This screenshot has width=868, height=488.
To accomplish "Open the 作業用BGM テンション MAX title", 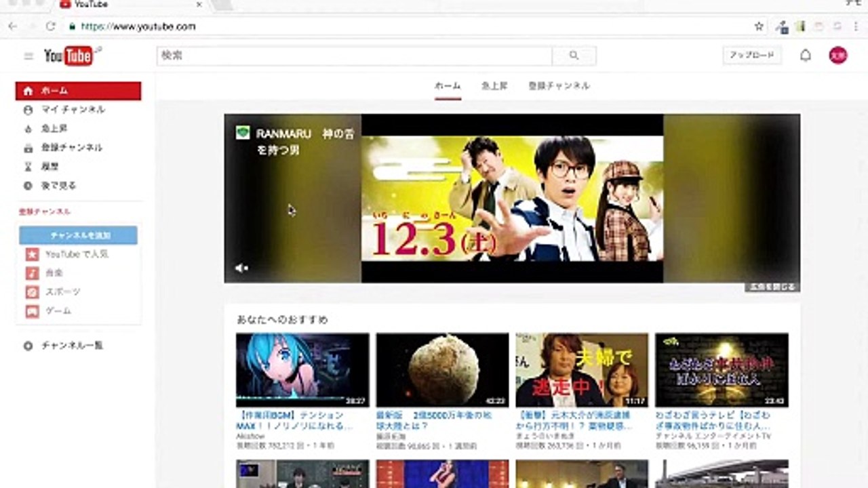I will point(296,420).
